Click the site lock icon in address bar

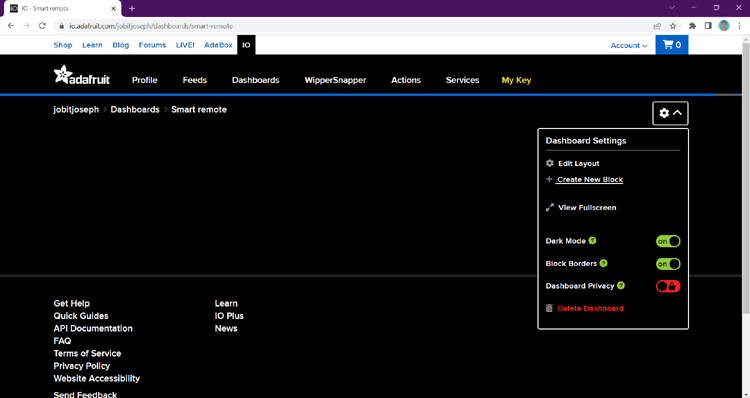click(61, 26)
